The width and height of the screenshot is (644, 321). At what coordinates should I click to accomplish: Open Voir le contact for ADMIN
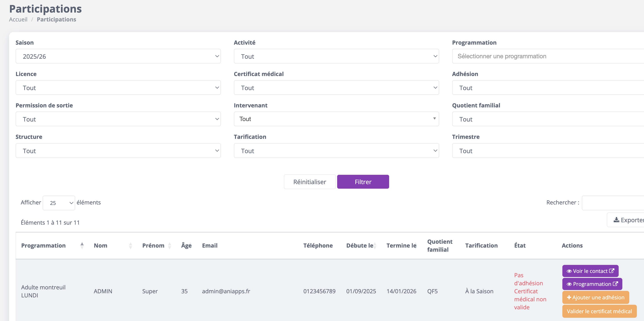[590, 271]
